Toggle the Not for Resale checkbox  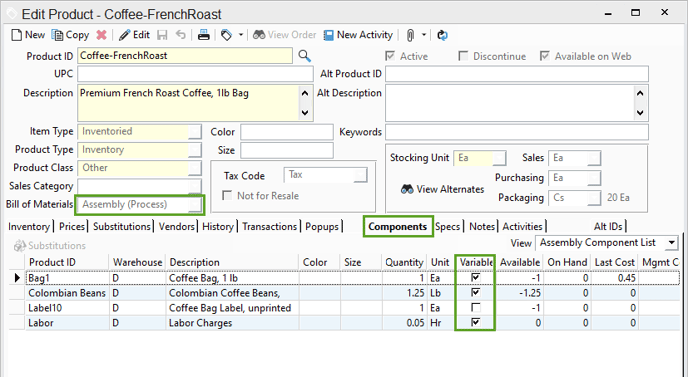coord(227,195)
